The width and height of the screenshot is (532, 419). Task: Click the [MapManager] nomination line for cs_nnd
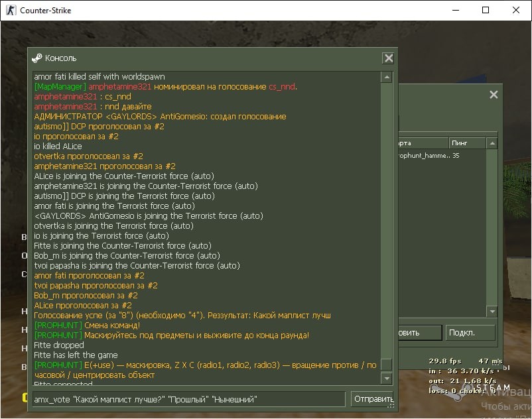[x=166, y=87]
